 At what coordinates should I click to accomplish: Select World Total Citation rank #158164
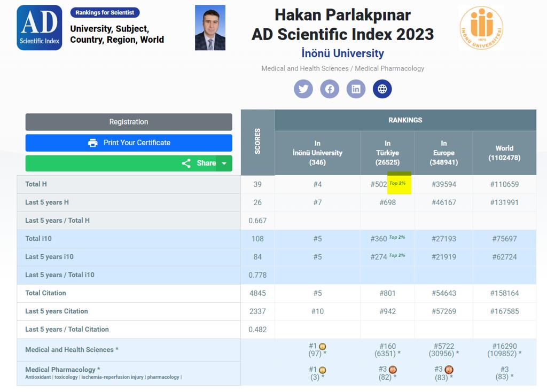(x=504, y=293)
